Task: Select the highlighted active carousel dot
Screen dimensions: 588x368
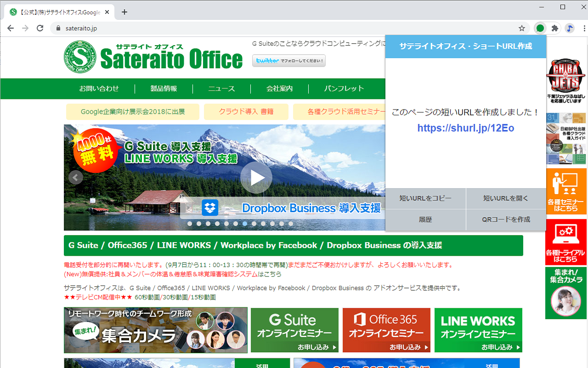Action: coord(245,224)
